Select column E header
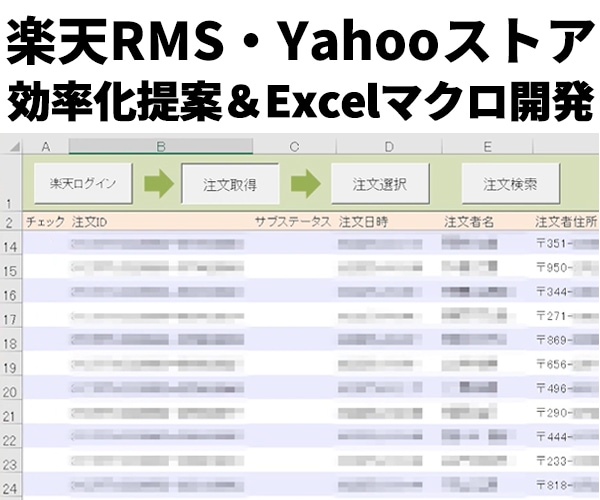Image resolution: width=600 pixels, height=500 pixels. 487,147
